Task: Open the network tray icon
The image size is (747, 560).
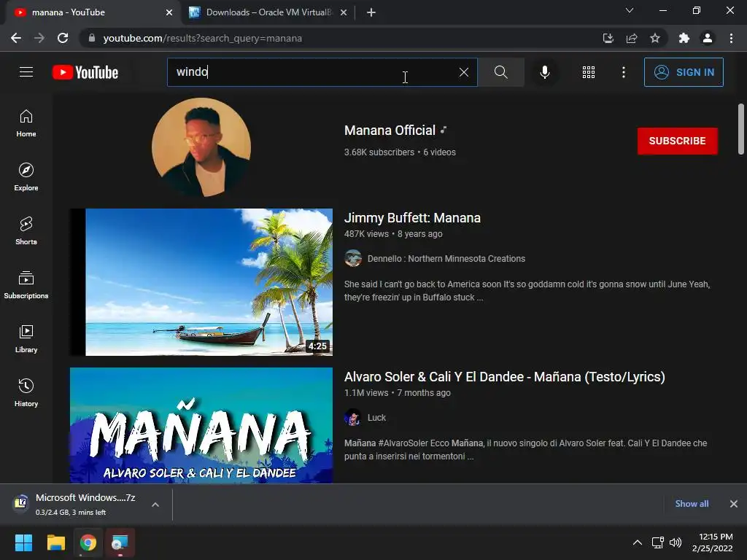Action: tap(658, 542)
